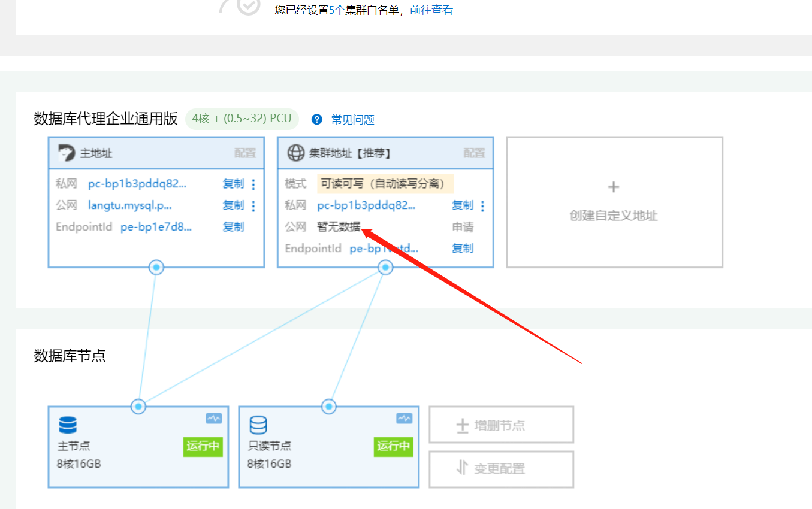Open more options for 主地址 private network
This screenshot has width=812, height=509.
coord(253,184)
